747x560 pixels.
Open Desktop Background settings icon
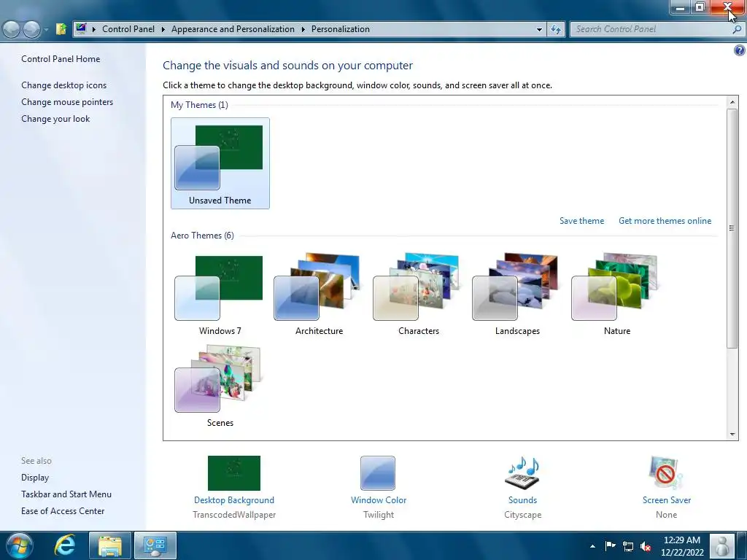click(234, 472)
